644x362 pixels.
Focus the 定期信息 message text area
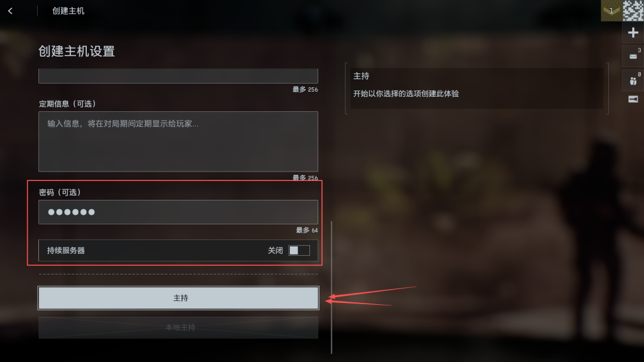point(178,141)
